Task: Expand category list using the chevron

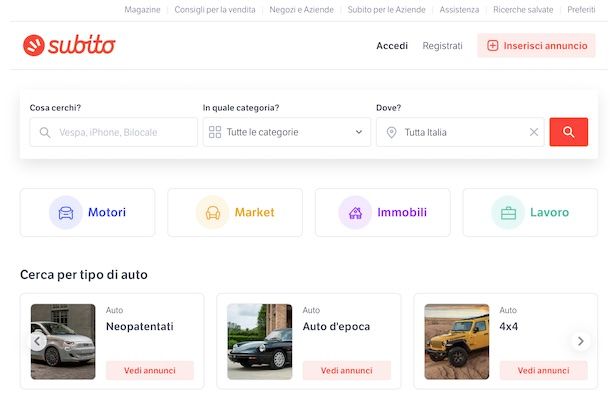Action: [x=359, y=132]
